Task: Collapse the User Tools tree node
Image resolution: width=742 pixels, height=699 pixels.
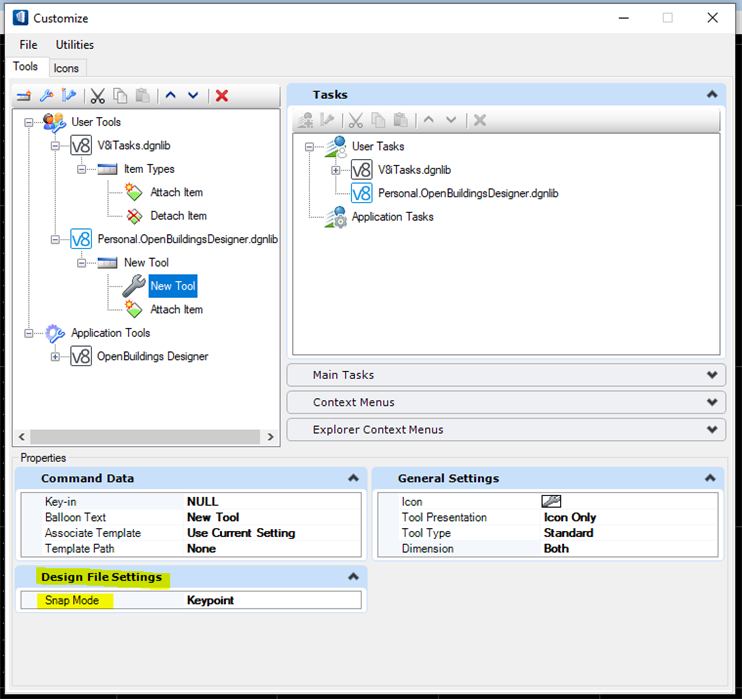Action: pyautogui.click(x=29, y=123)
